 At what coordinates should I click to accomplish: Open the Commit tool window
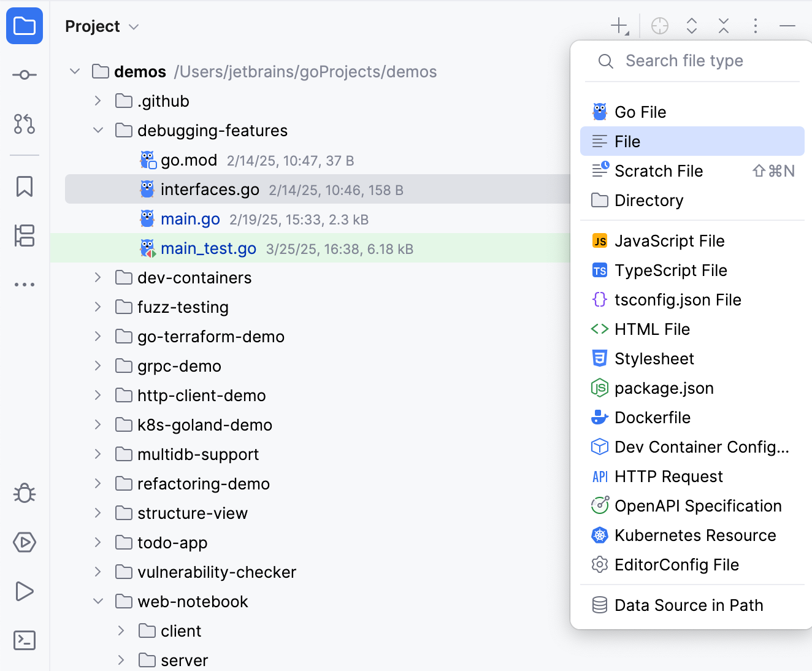click(25, 74)
